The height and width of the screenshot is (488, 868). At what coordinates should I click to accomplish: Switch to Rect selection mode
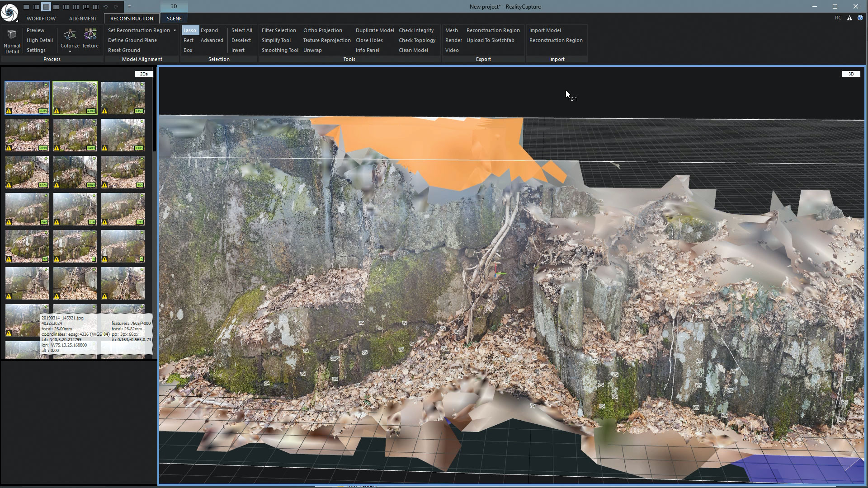pyautogui.click(x=189, y=40)
